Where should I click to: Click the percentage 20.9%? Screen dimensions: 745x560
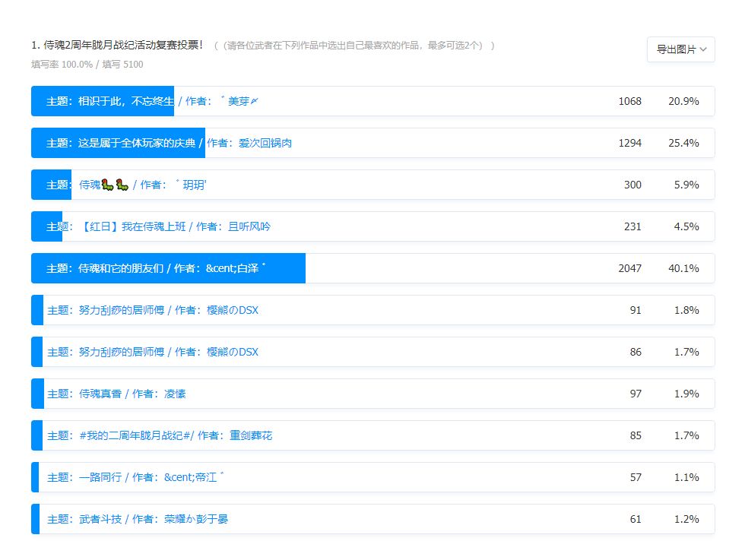click(x=683, y=101)
